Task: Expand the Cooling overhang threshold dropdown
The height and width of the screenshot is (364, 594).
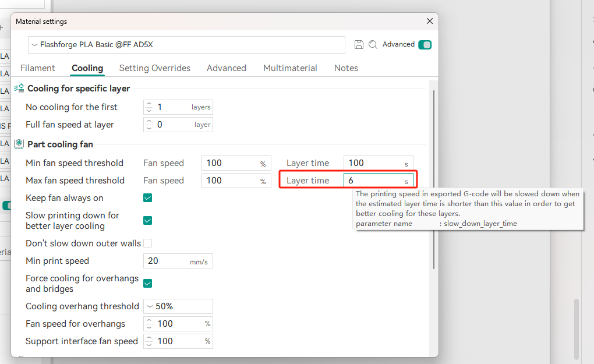Action: 178,306
